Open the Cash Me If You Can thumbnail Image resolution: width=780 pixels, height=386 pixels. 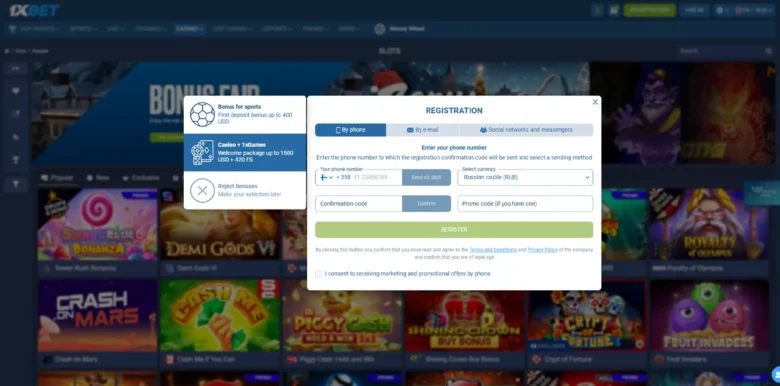219,315
